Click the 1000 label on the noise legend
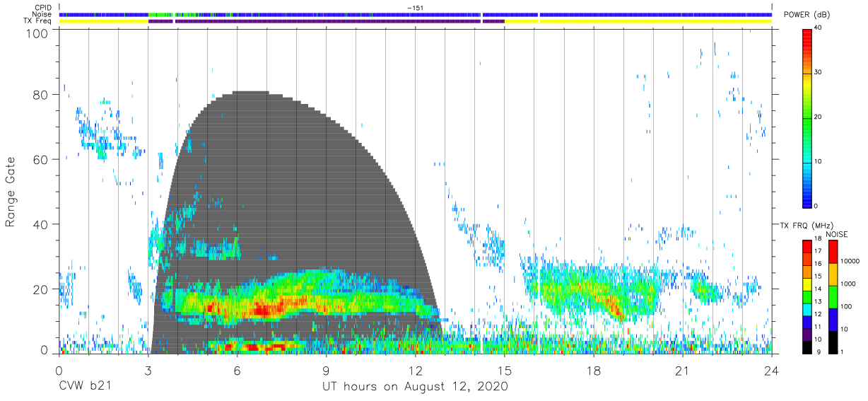Screen dimensions: 868x401 pos(848,284)
